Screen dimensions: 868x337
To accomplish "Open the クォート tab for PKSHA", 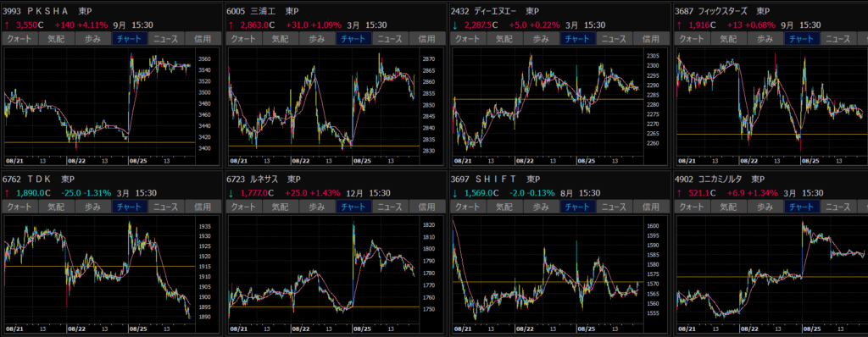I will [x=20, y=39].
